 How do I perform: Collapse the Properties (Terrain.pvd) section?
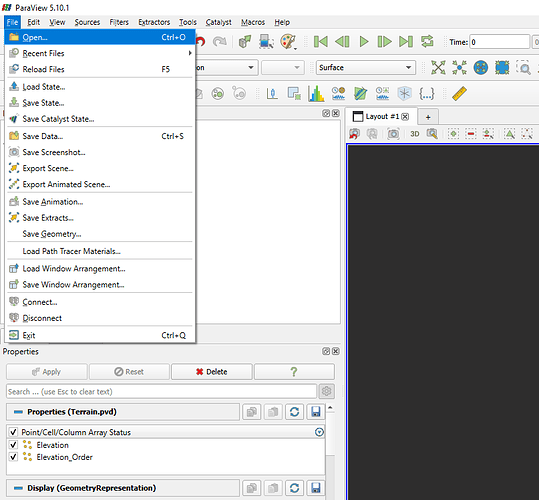pos(18,412)
